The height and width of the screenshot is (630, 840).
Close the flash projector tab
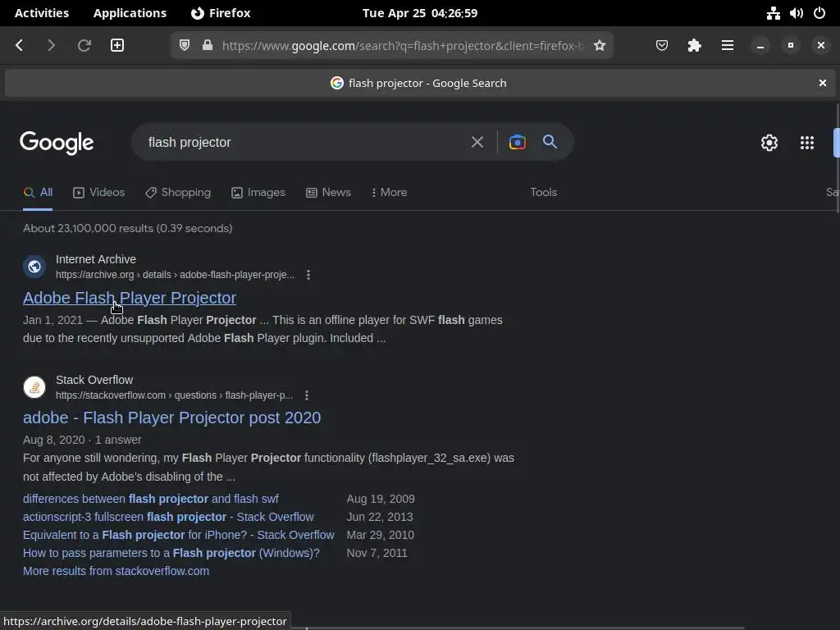point(822,83)
